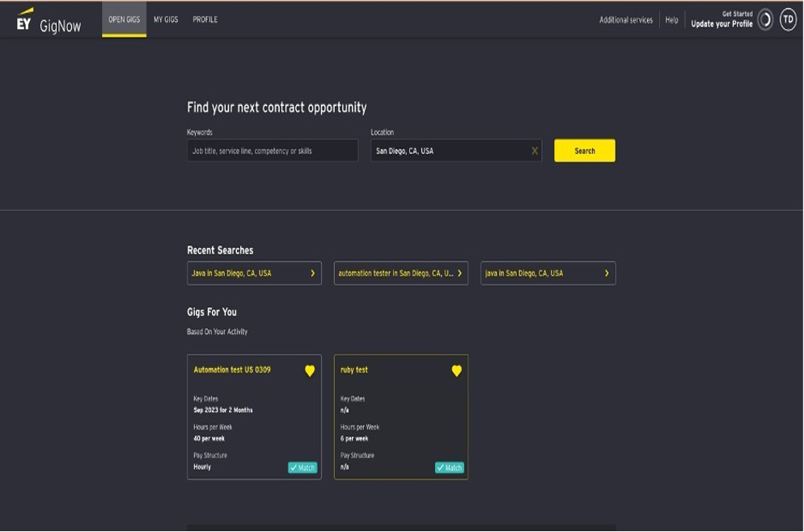Open the Additional services link
804x532 pixels.
tap(625, 20)
